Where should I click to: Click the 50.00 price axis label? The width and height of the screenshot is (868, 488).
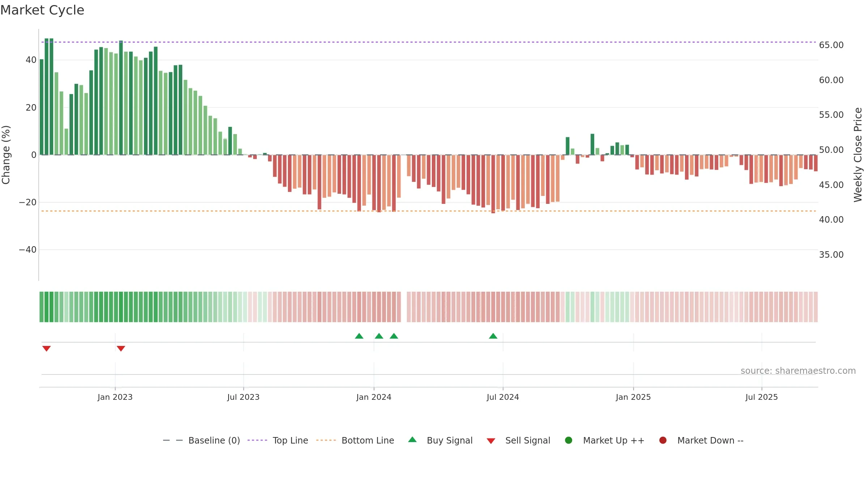coord(831,150)
